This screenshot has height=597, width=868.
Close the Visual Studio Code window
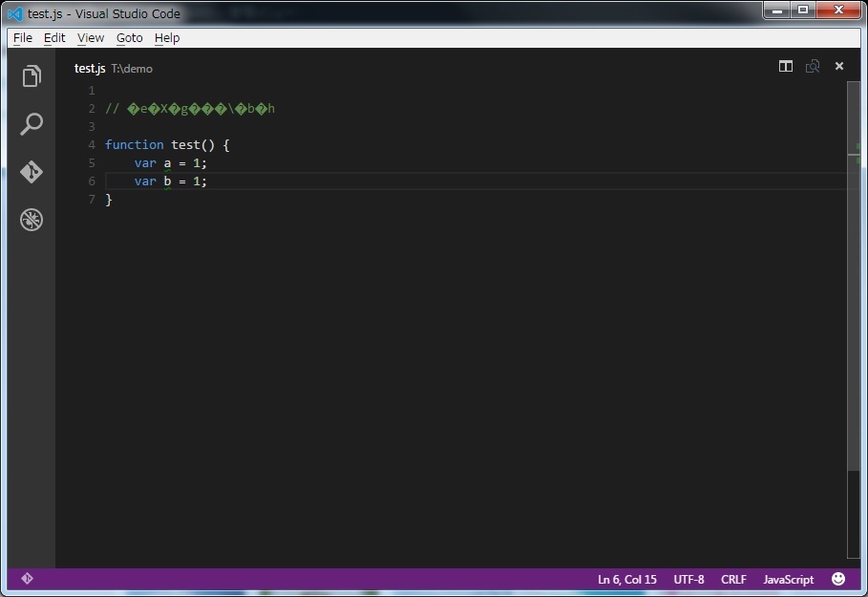[838, 10]
